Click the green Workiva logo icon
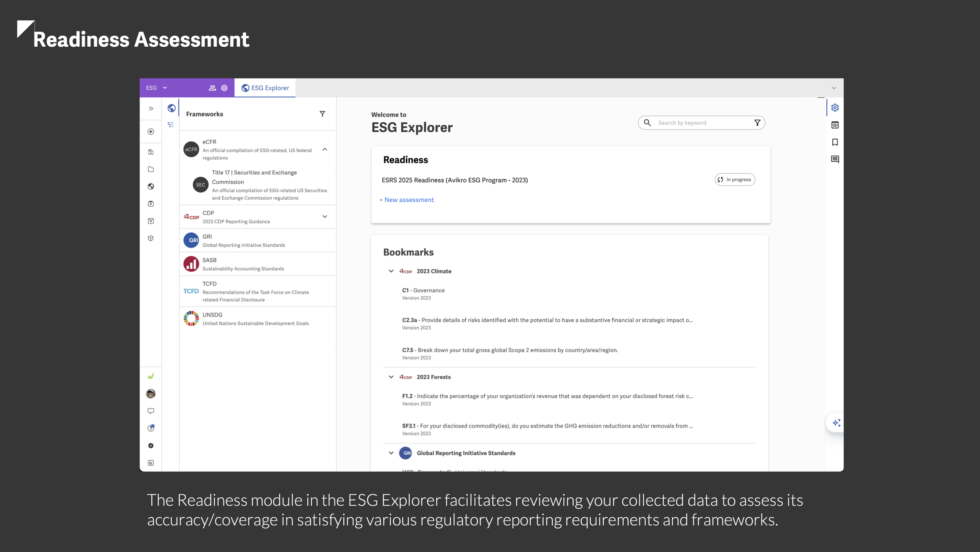 click(151, 376)
